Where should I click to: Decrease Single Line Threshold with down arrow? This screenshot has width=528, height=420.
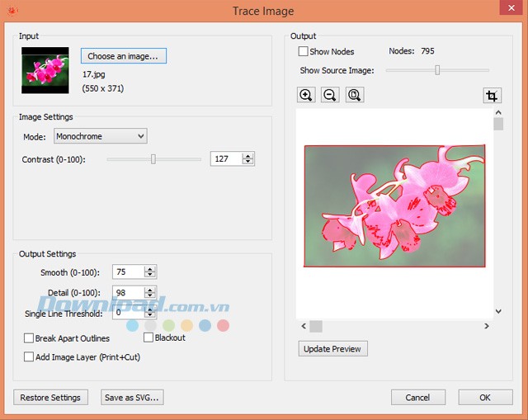point(150,315)
